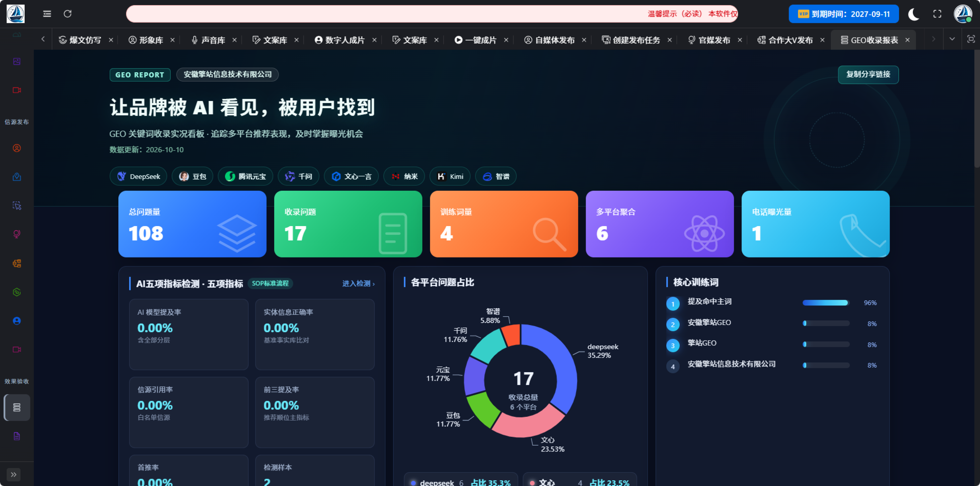Viewport: 980px width, 486px height.
Task: Close the 合作大V发布 tab
Action: tap(822, 40)
